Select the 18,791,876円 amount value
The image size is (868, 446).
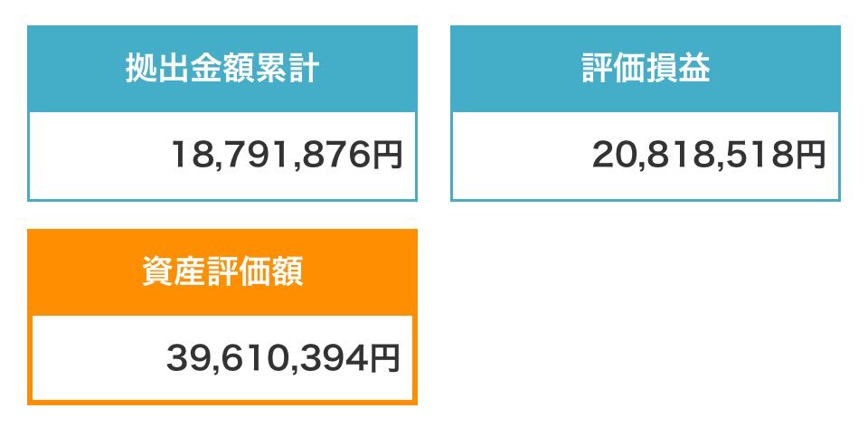287,154
